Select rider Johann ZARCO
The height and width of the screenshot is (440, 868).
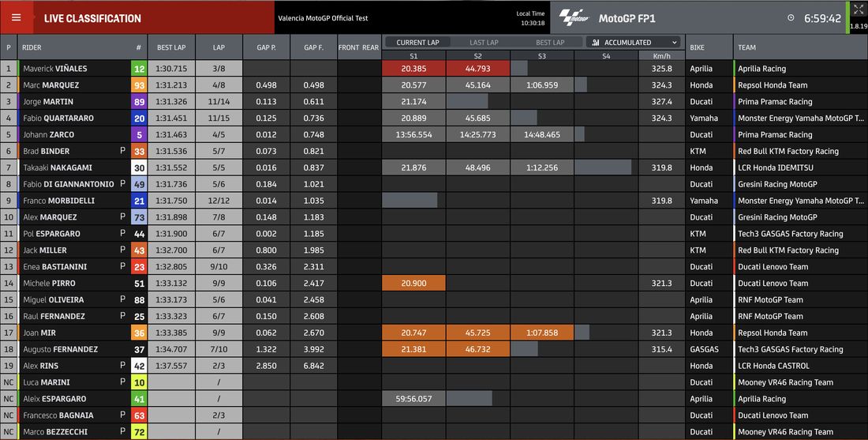pyautogui.click(x=48, y=134)
